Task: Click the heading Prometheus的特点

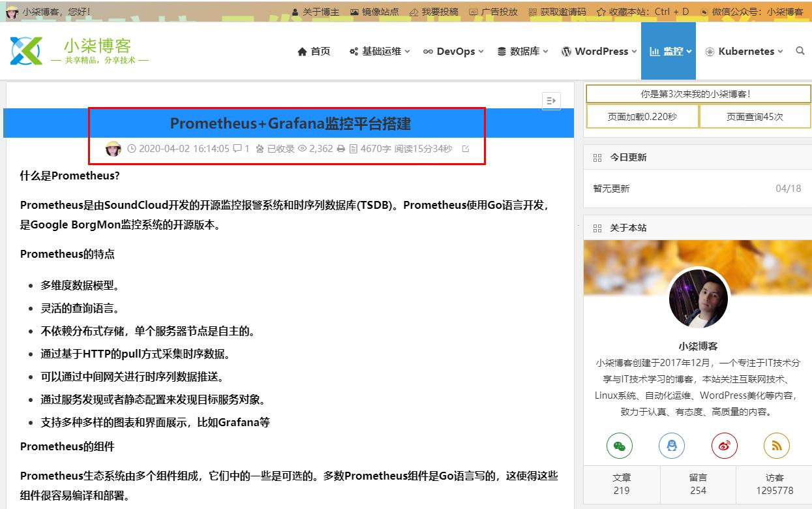Action: coord(67,254)
